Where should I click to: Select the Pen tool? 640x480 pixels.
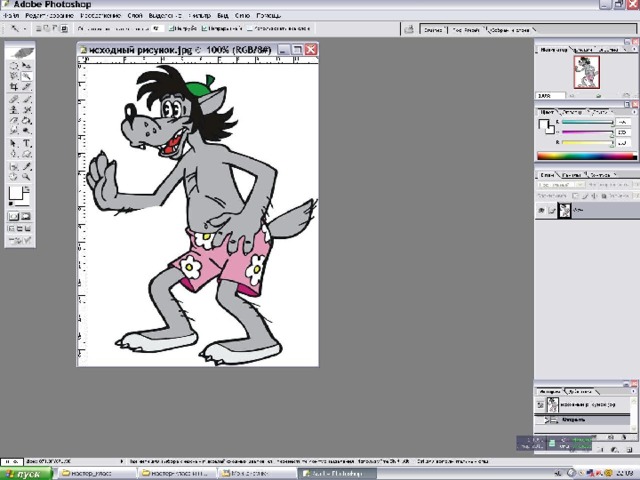tap(13, 154)
